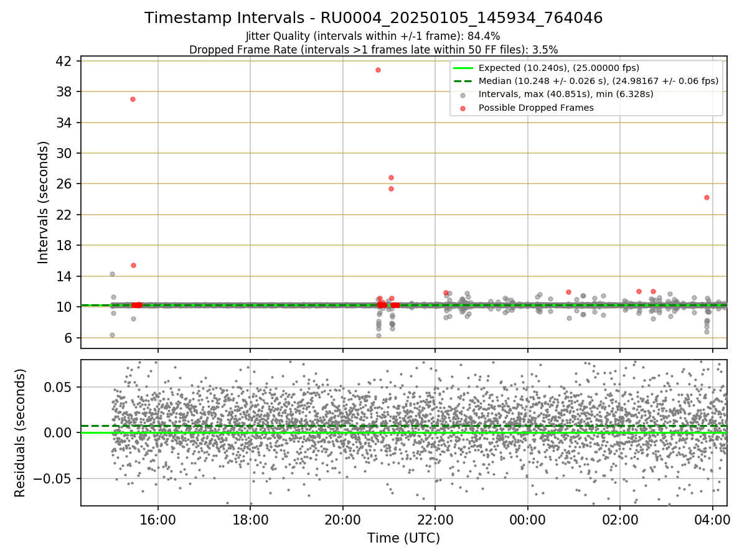Click the '02:00' x-axis tick label
Viewport: 747px width, 560px height.
click(x=620, y=519)
